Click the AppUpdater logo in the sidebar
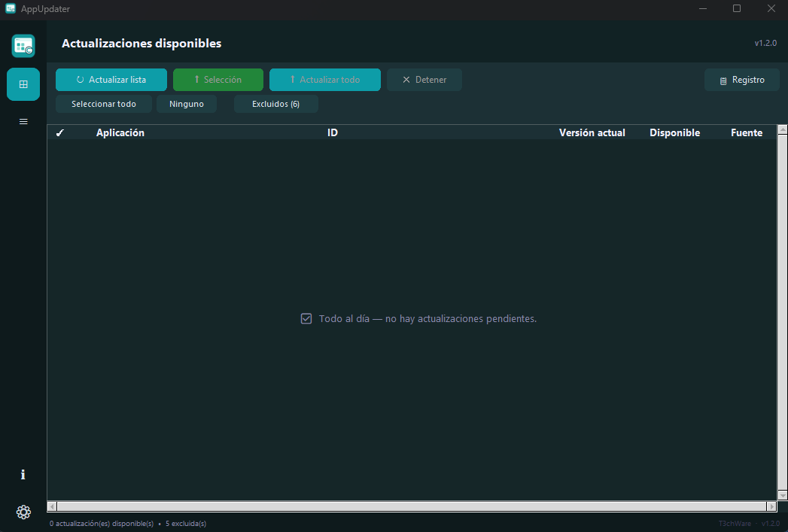 23,46
